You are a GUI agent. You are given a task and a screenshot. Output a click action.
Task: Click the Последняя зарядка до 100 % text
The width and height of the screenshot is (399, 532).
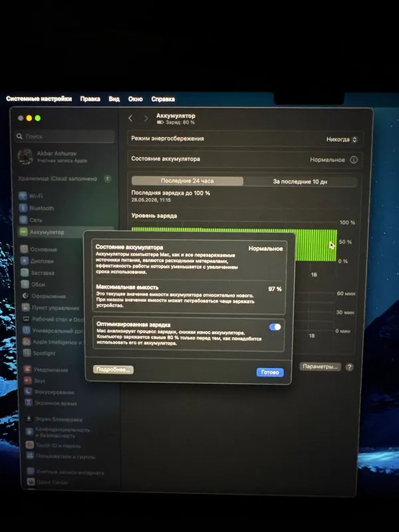coord(171,193)
